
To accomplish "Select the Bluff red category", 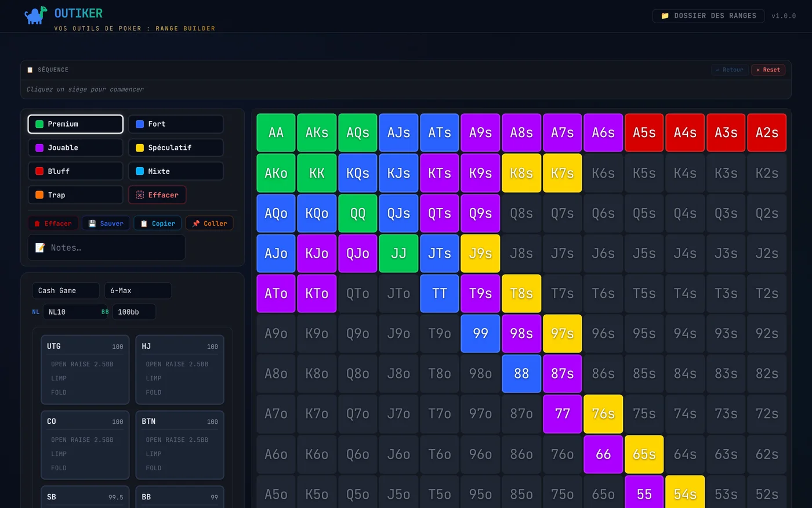I will [x=75, y=171].
